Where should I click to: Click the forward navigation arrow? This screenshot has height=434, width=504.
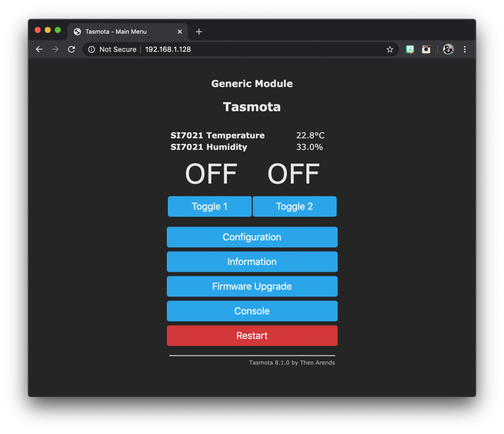pyautogui.click(x=55, y=49)
